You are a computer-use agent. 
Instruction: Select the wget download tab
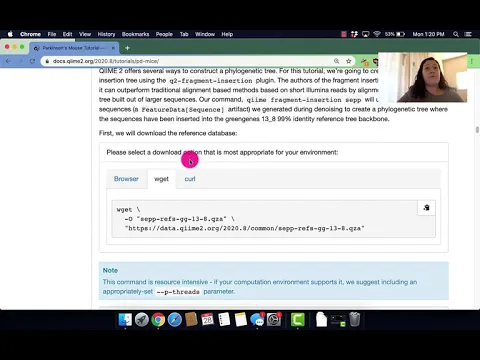coord(161,179)
